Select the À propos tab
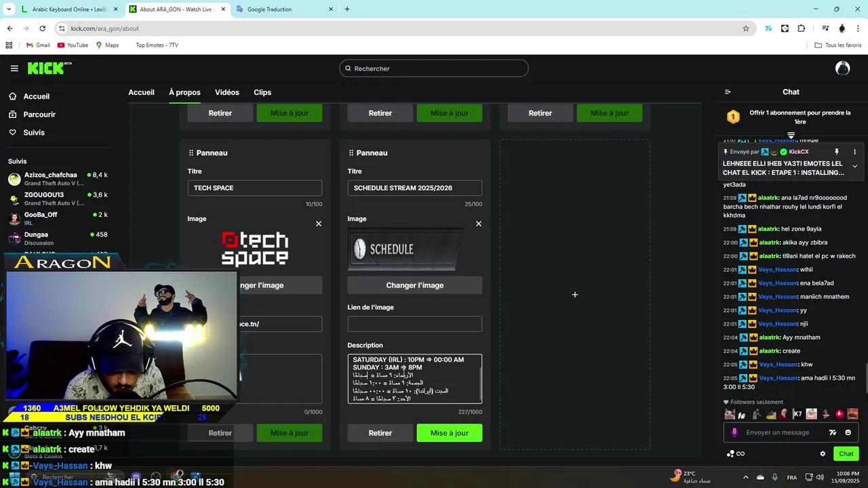868x488 pixels. click(x=184, y=92)
